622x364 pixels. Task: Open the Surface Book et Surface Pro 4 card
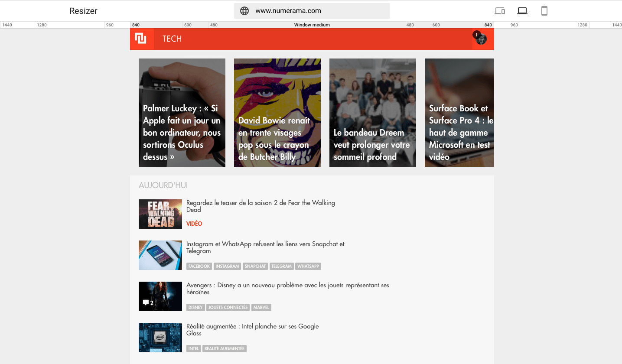[x=459, y=113]
